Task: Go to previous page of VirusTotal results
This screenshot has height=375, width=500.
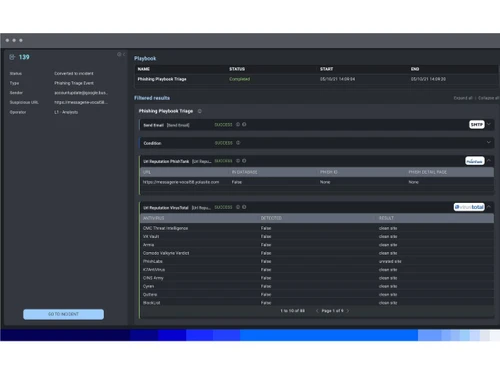Action: click(317, 311)
